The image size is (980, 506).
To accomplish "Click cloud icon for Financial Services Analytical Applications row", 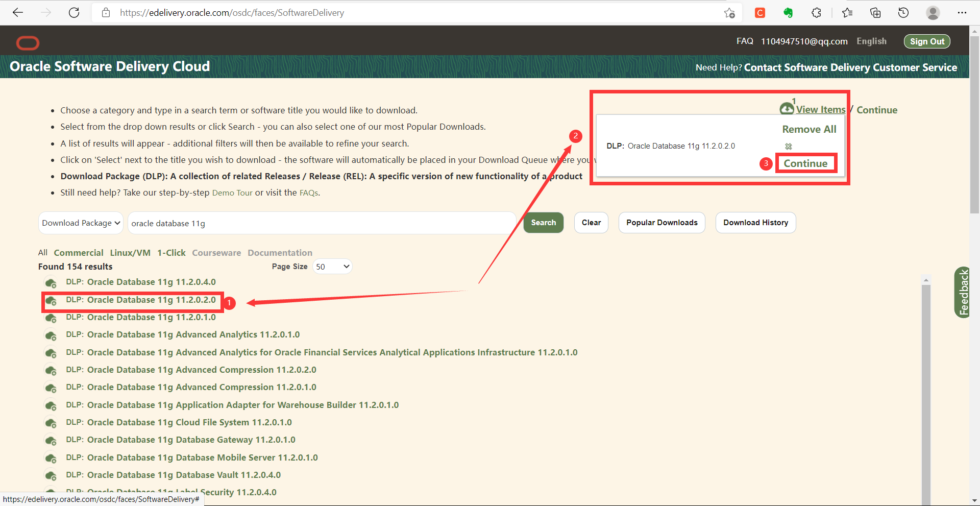I will point(51,353).
